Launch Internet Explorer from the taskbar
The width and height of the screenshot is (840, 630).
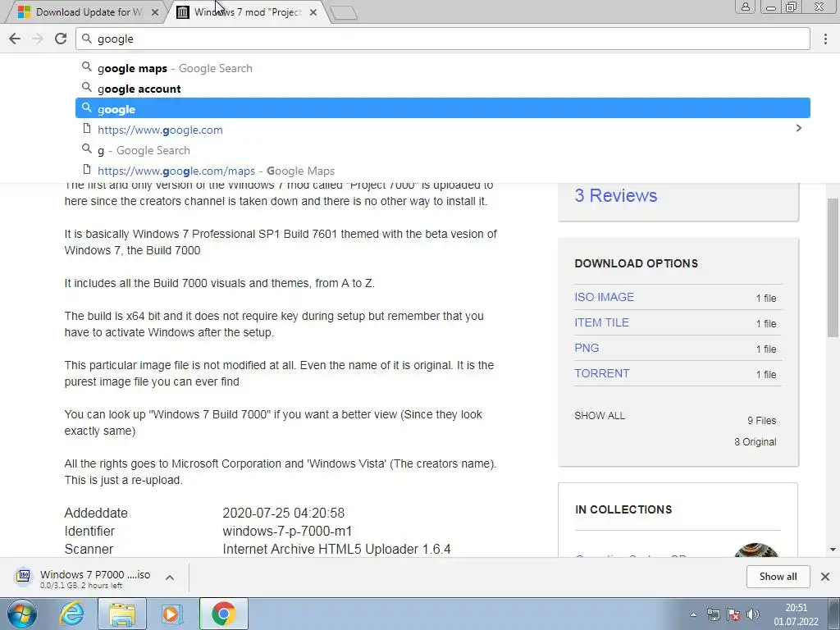72,614
